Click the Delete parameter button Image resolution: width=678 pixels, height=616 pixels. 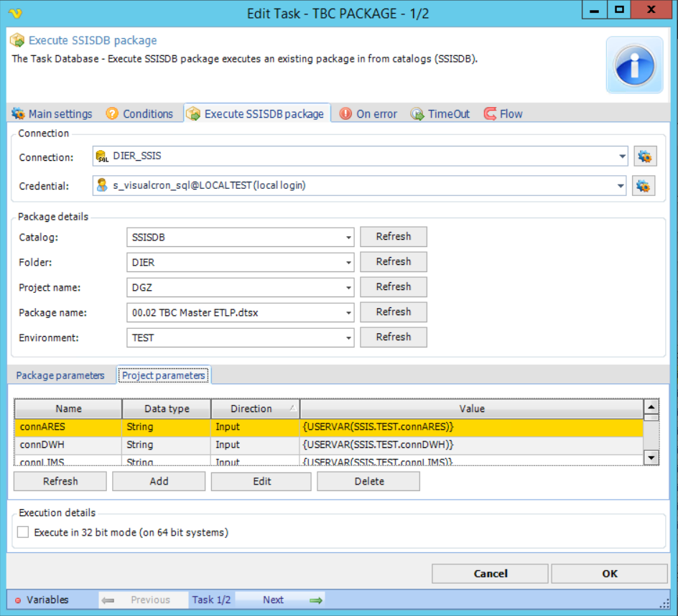[x=368, y=481]
